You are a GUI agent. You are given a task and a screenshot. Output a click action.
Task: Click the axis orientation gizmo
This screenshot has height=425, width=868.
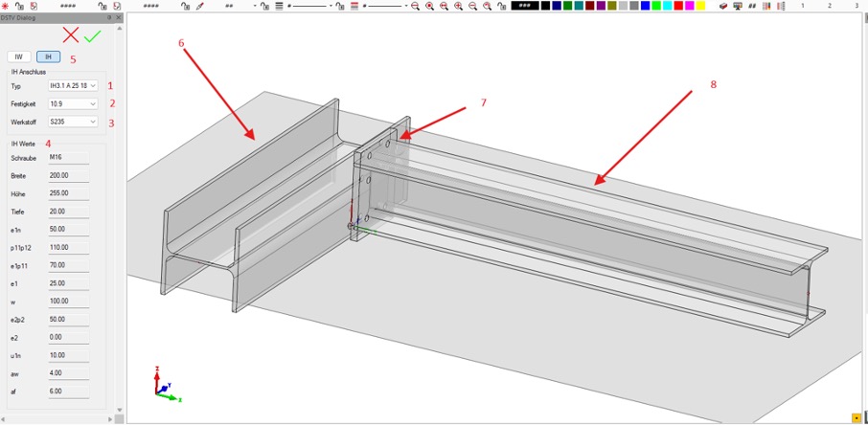point(166,383)
